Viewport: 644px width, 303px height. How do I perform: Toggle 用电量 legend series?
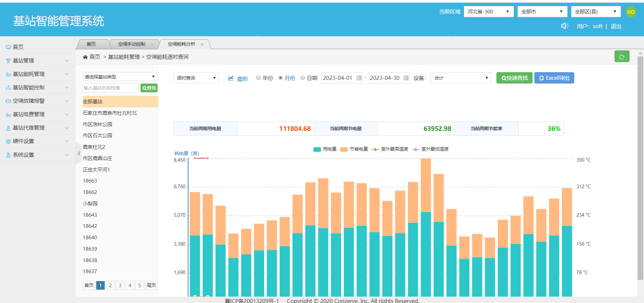(325, 149)
